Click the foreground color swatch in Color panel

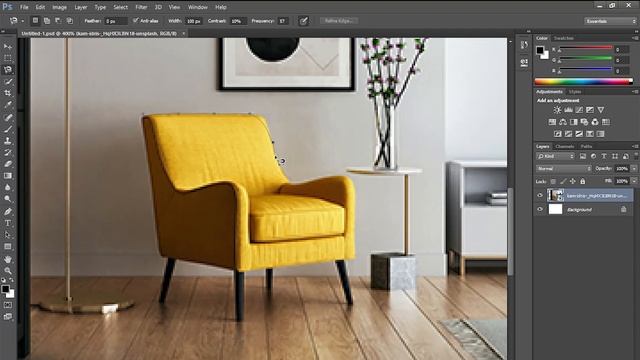click(x=540, y=50)
